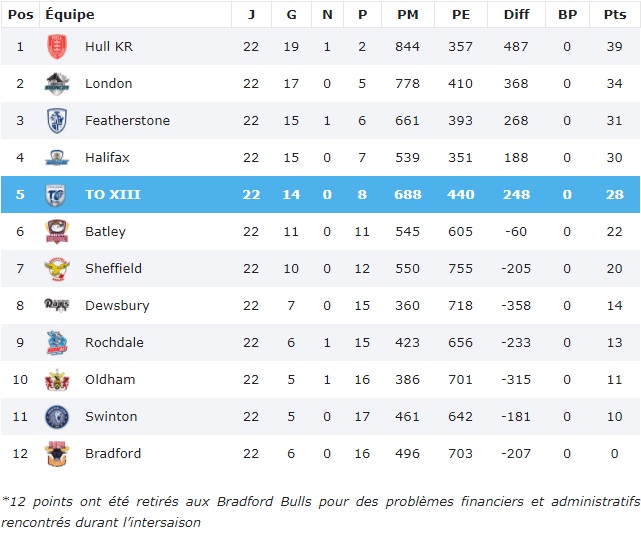Click the Featherstone team crest
This screenshot has width=641, height=538.
tap(57, 121)
